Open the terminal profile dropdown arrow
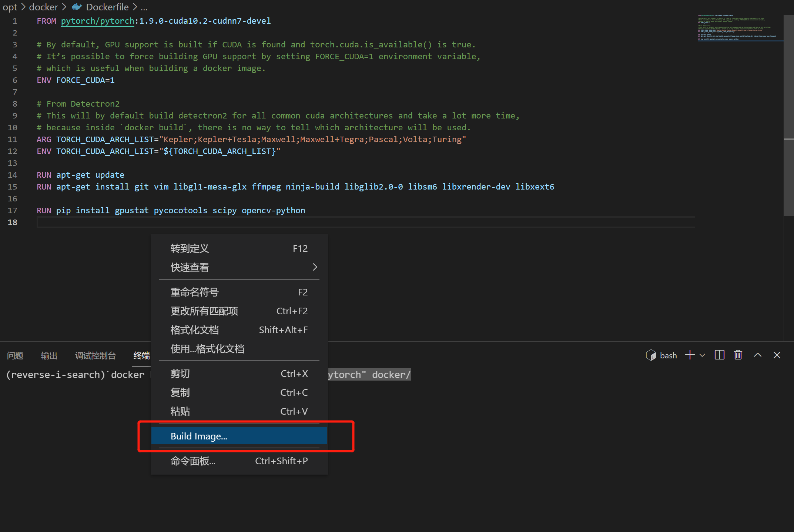This screenshot has width=794, height=532. click(702, 355)
